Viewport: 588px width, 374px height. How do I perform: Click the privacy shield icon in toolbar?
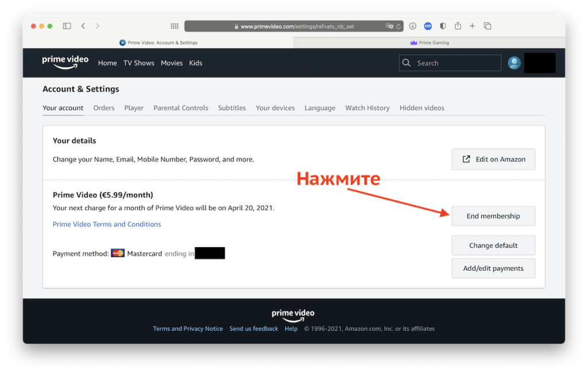coord(443,26)
